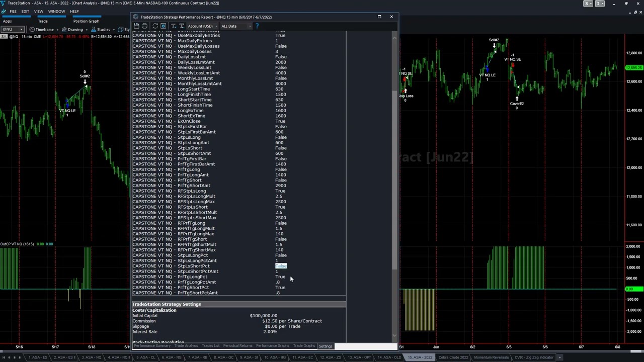Click scrollbar down arrow in the report

[394, 335]
